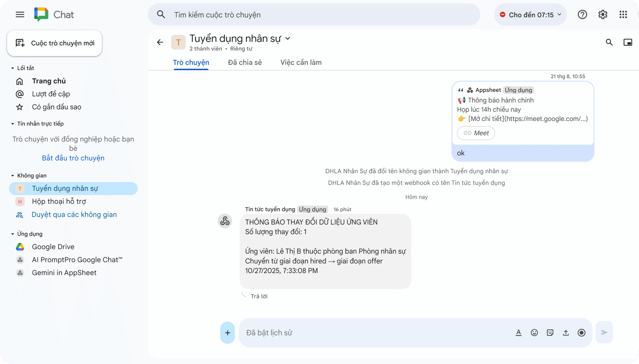Screen dimensions: 639x364
Task: Click the Bắt đầu trò chuyện link
Action: tap(73, 158)
